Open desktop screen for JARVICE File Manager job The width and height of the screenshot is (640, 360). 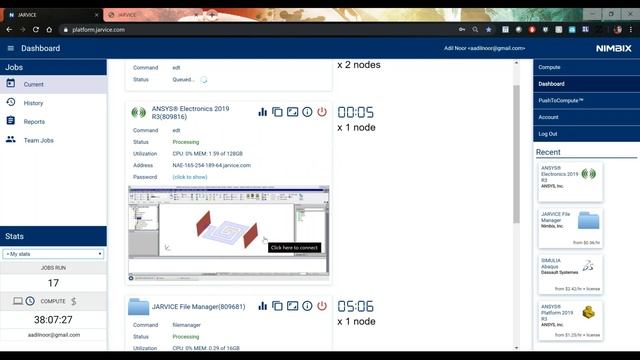292,306
